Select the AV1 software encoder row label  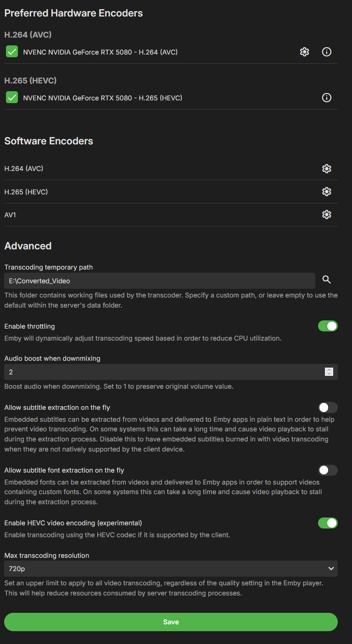10,215
